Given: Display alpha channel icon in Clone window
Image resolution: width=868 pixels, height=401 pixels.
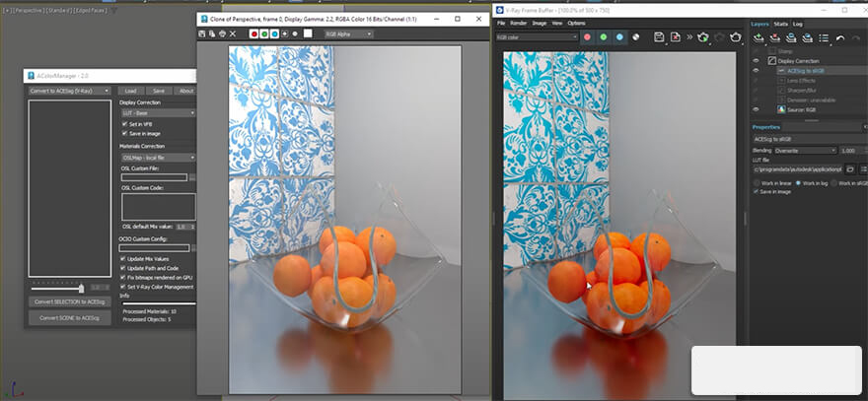Looking at the screenshot, I should pyautogui.click(x=284, y=33).
